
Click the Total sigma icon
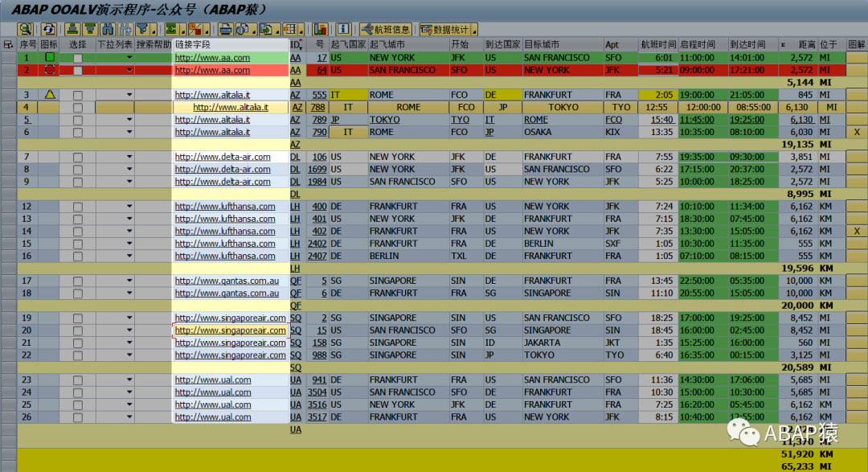[x=171, y=30]
